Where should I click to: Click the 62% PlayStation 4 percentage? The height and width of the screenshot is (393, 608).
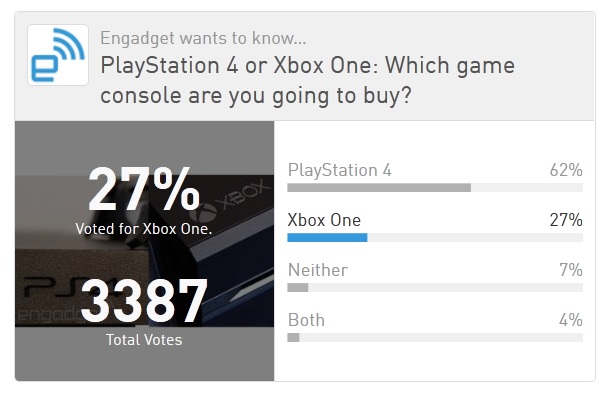(566, 170)
